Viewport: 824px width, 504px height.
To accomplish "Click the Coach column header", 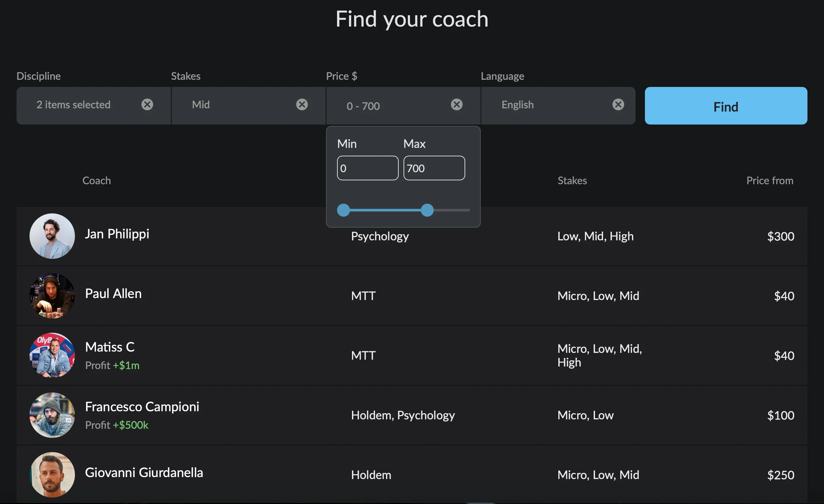I will pos(96,180).
